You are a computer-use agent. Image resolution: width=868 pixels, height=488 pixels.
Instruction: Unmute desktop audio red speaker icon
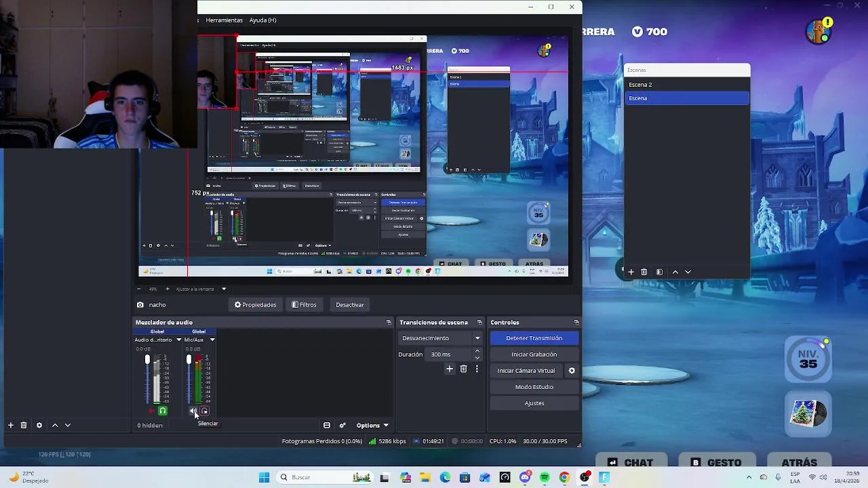click(151, 411)
